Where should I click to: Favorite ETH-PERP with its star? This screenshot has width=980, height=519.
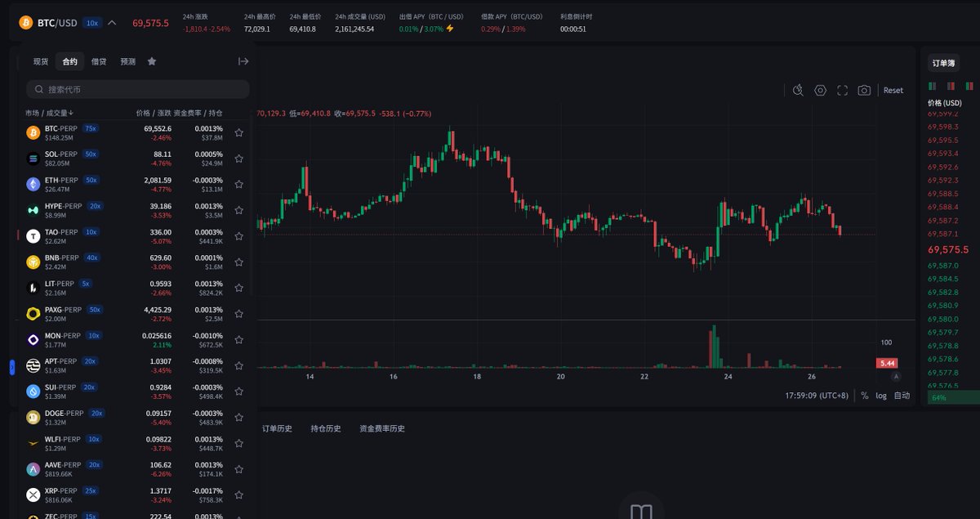point(238,184)
